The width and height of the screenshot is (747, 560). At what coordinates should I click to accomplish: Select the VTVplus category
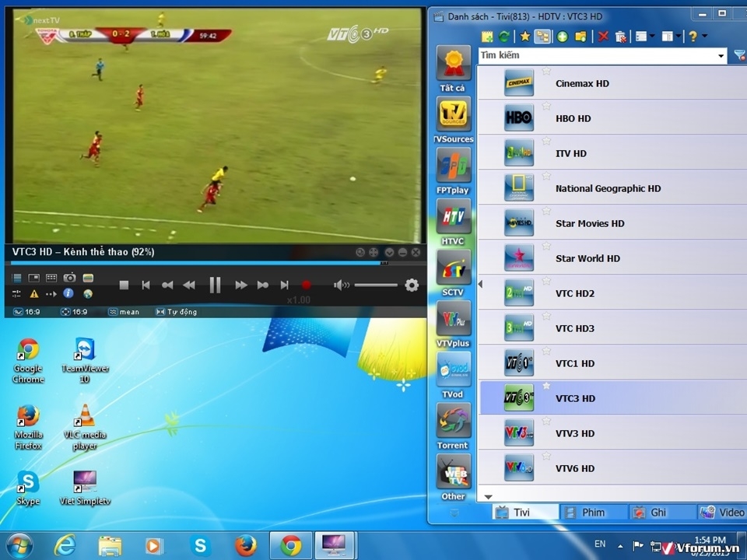click(453, 324)
